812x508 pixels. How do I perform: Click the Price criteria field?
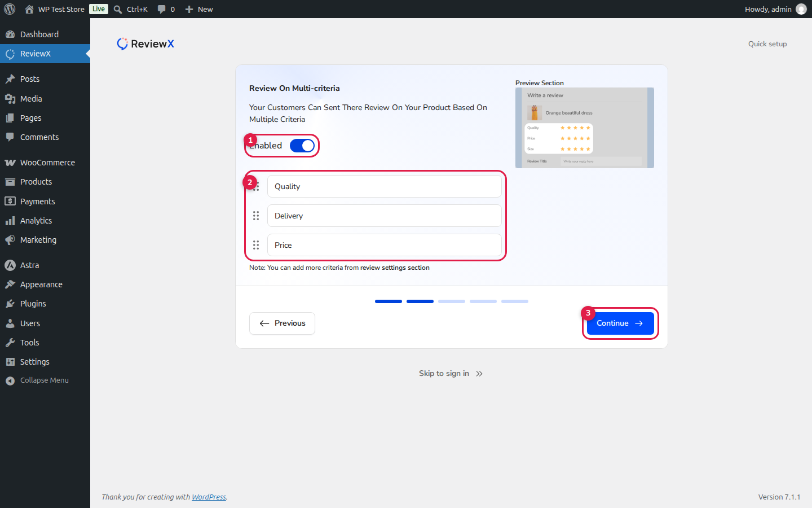(385, 245)
